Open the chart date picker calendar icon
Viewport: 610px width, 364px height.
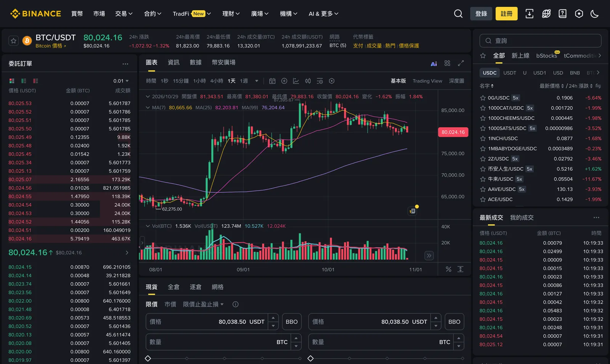(x=272, y=81)
